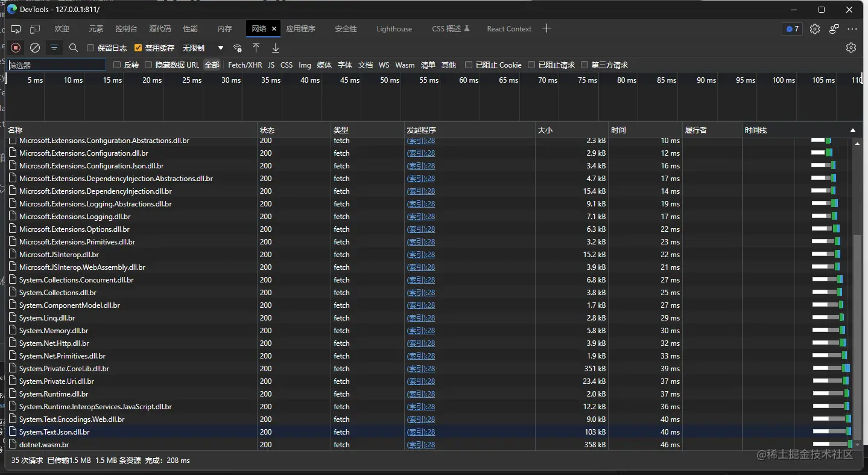
Task: Stop recording the network log
Action: 16,48
